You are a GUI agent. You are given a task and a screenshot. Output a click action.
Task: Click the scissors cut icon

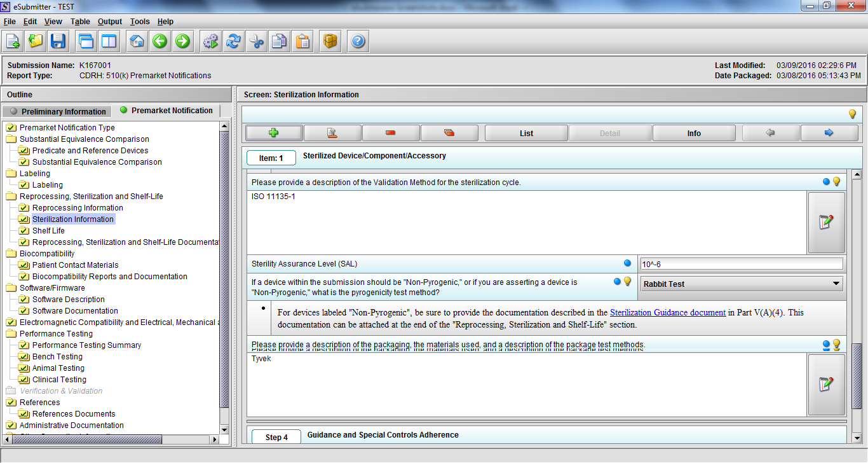257,42
